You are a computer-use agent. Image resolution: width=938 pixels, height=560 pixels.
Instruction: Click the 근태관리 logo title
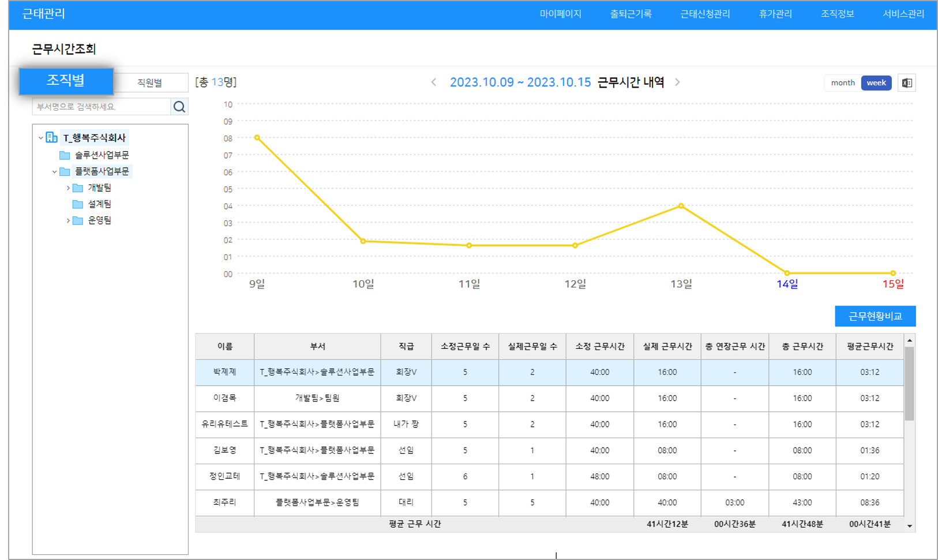coord(44,14)
